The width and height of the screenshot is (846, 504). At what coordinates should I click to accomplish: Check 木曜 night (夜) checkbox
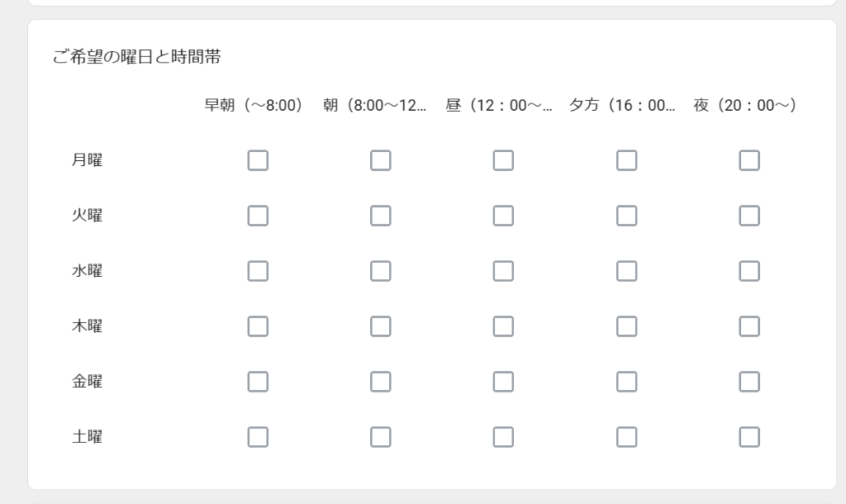[749, 326]
